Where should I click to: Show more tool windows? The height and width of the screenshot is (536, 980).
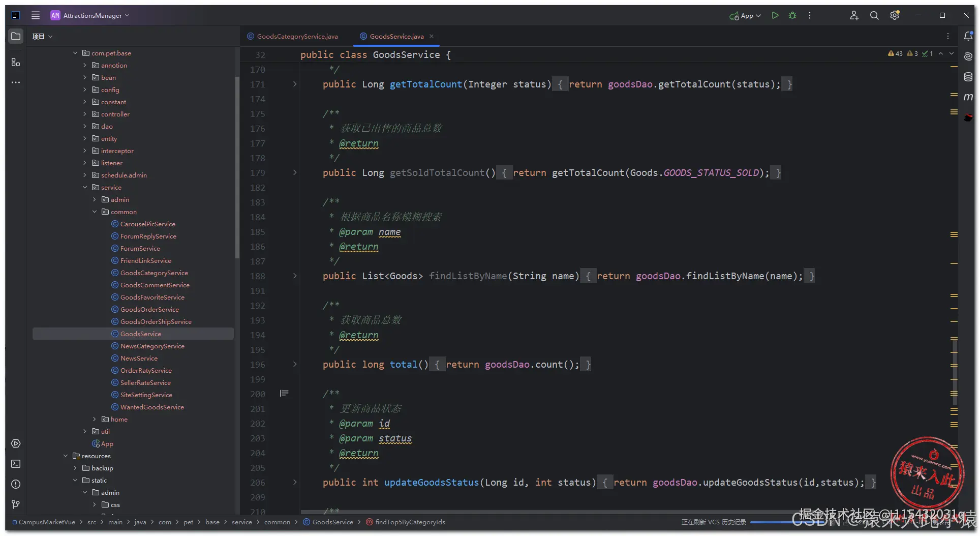[x=16, y=82]
